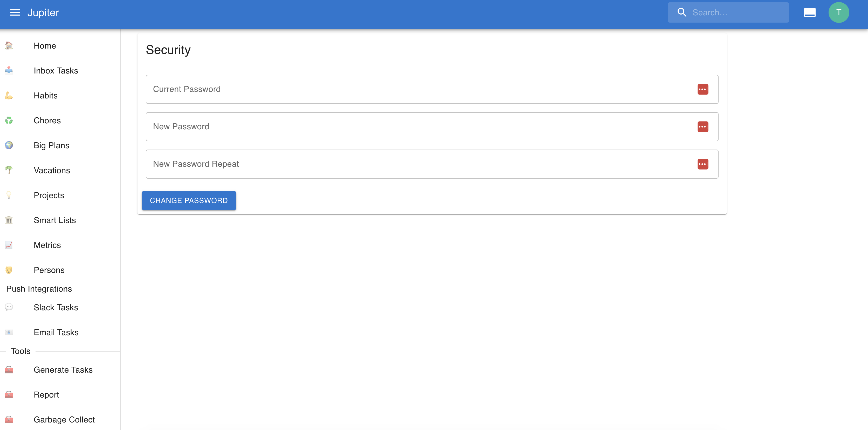Click the Home house icon

[x=9, y=45]
